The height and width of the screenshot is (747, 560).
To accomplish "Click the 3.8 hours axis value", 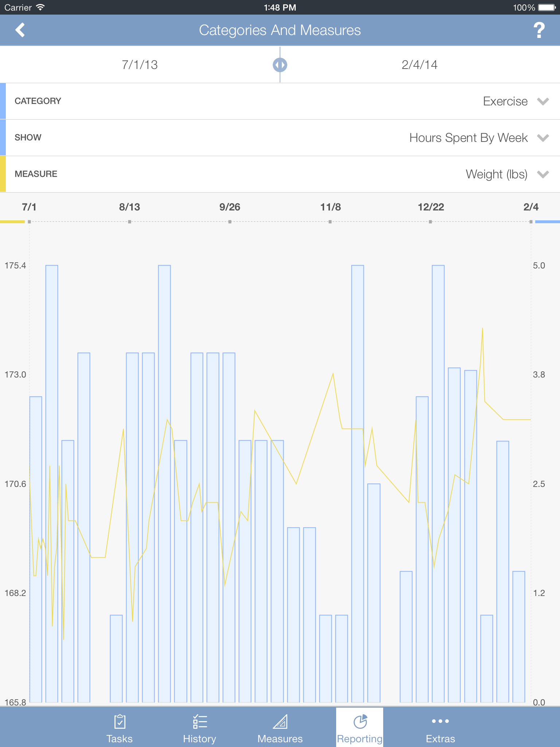I will tap(539, 375).
